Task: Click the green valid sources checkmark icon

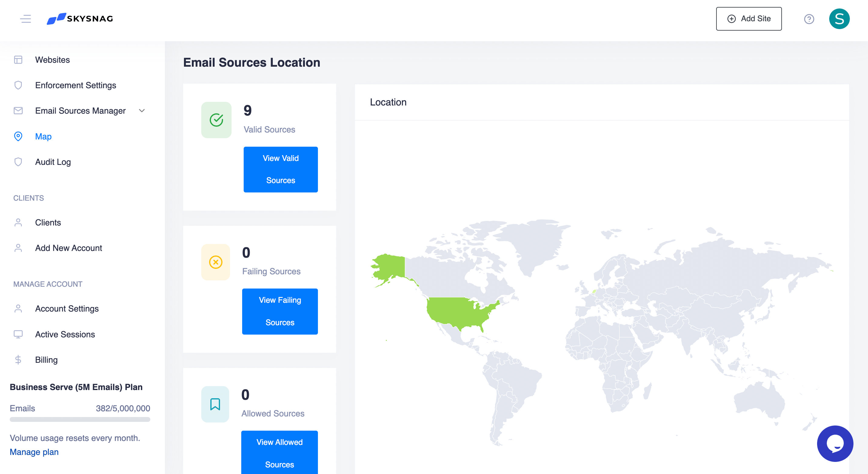Action: (x=216, y=120)
